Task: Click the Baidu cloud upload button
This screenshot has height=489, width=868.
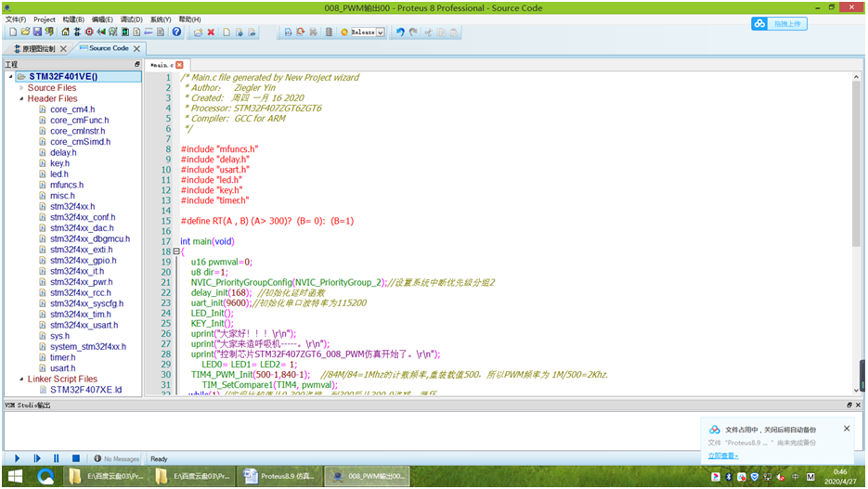Action: coord(779,24)
